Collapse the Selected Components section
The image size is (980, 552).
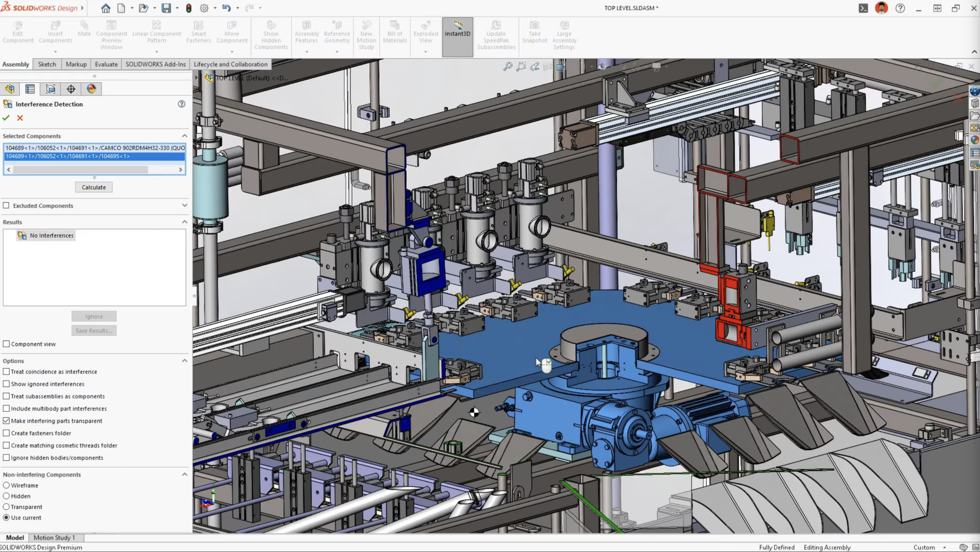[x=185, y=136]
